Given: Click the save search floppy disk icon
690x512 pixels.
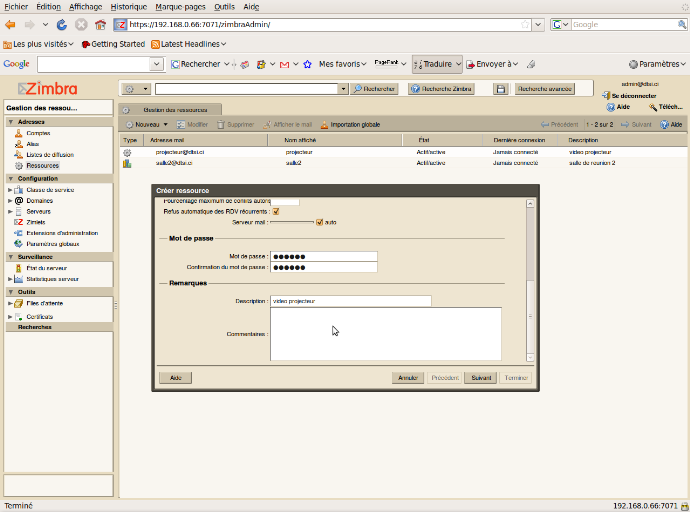Looking at the screenshot, I should click(x=501, y=89).
